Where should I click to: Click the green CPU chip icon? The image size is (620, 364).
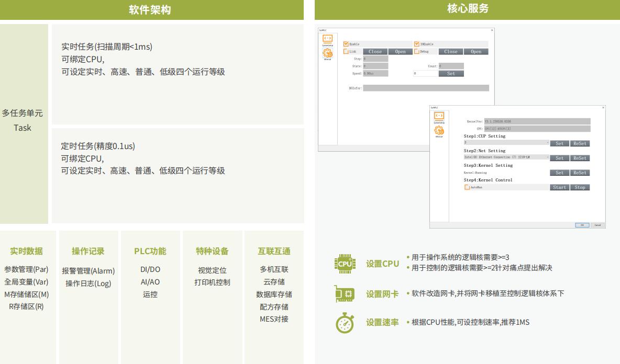click(345, 264)
